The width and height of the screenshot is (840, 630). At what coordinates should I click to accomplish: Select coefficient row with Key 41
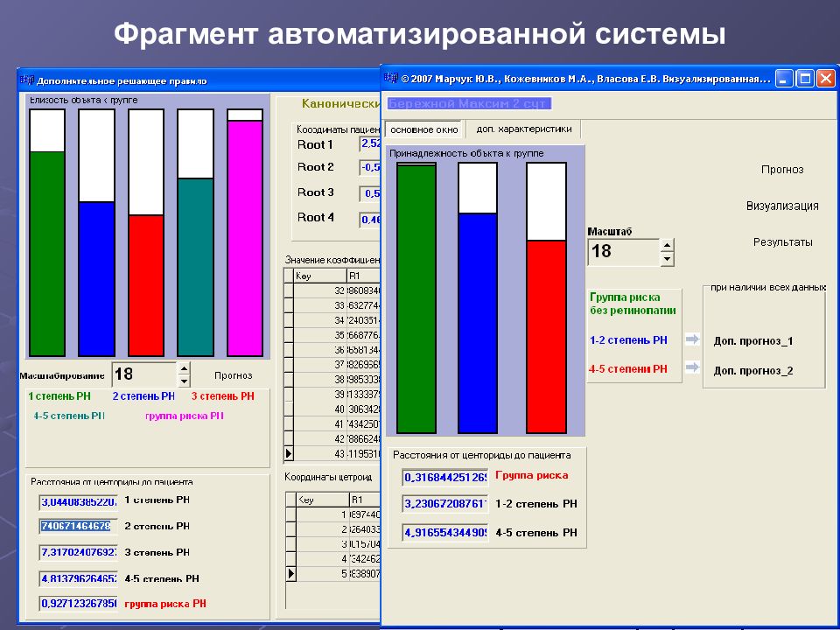point(332,423)
